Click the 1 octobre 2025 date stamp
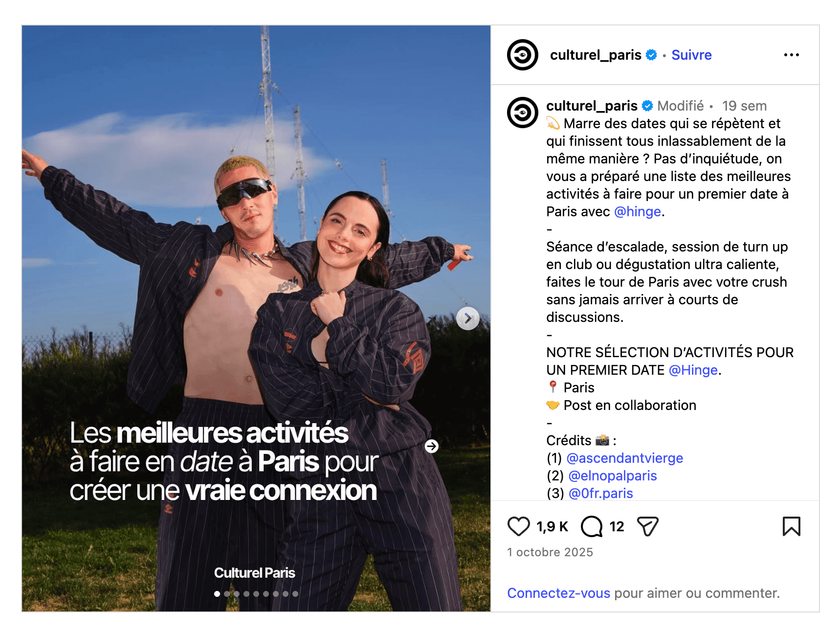Screen dimensions: 840x635 tap(550, 552)
